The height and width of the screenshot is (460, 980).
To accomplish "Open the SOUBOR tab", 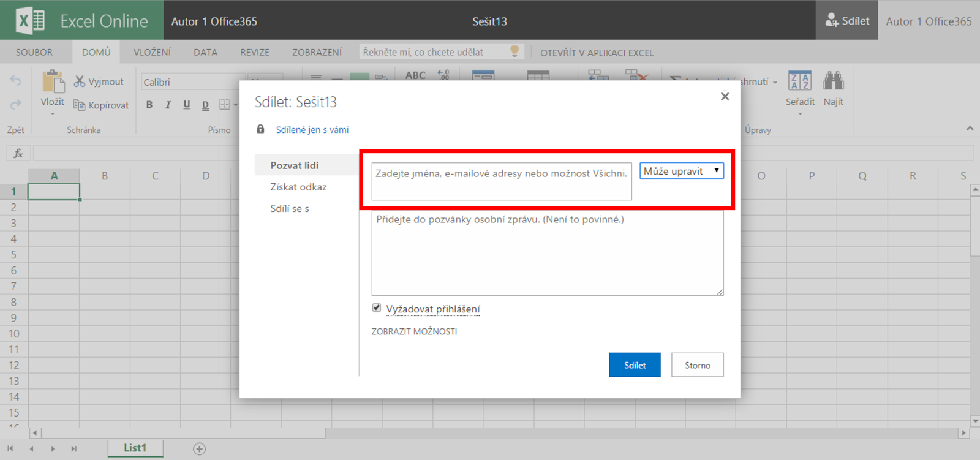I will 34,52.
